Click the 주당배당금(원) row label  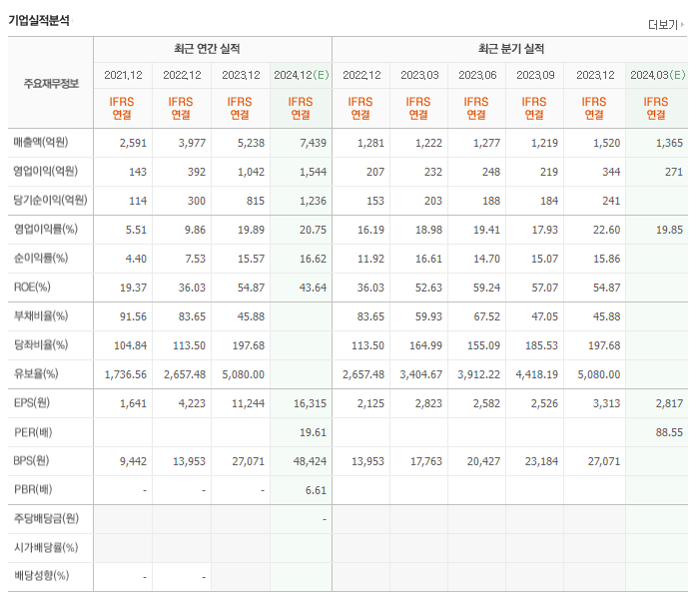click(46, 519)
